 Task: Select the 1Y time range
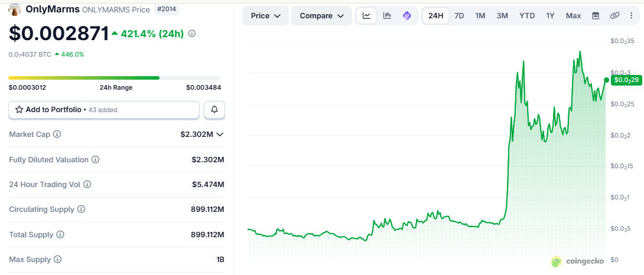tap(551, 15)
